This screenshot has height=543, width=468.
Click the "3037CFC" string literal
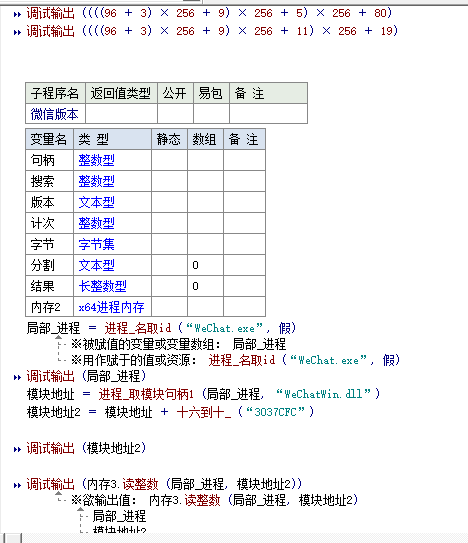click(276, 412)
